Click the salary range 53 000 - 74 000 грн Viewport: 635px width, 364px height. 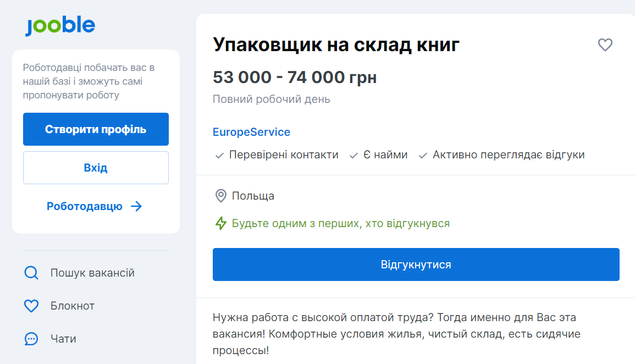pos(295,78)
